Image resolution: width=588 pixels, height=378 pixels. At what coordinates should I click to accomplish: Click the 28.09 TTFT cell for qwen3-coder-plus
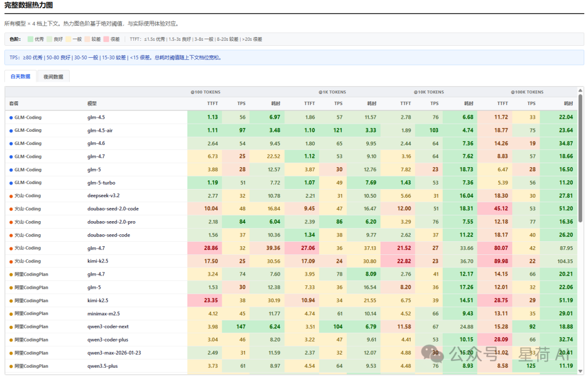tap(495, 340)
